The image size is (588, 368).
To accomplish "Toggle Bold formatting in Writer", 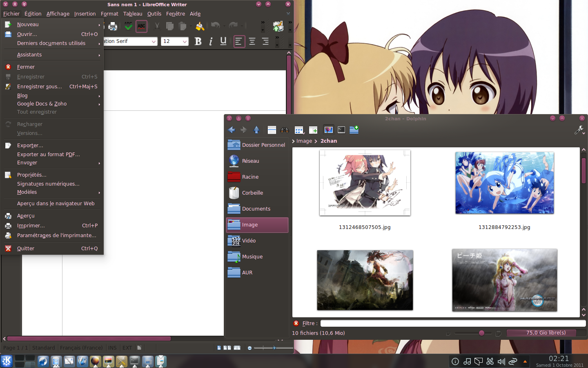I will click(198, 41).
